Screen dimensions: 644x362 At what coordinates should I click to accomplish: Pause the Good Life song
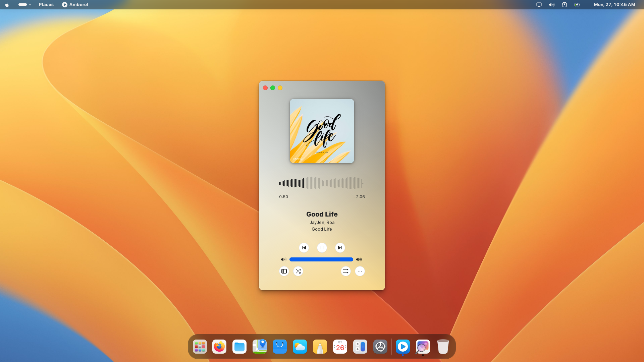(x=322, y=248)
